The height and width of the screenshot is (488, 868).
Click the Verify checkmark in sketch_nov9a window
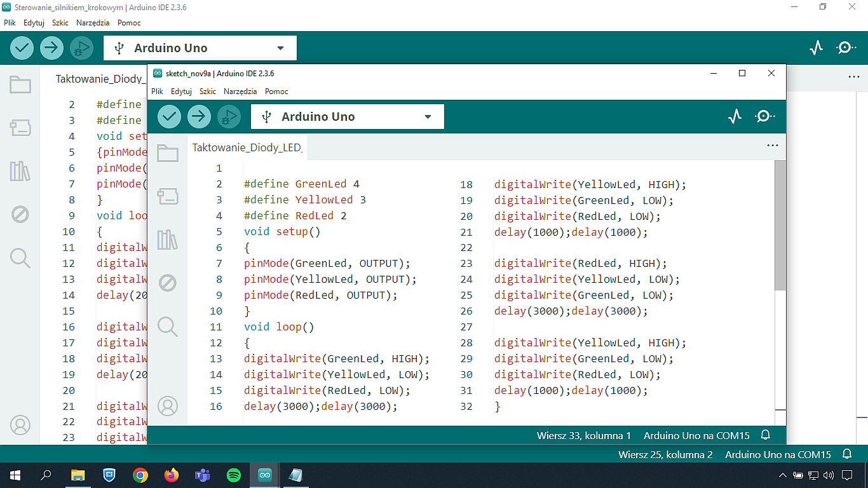click(x=169, y=116)
